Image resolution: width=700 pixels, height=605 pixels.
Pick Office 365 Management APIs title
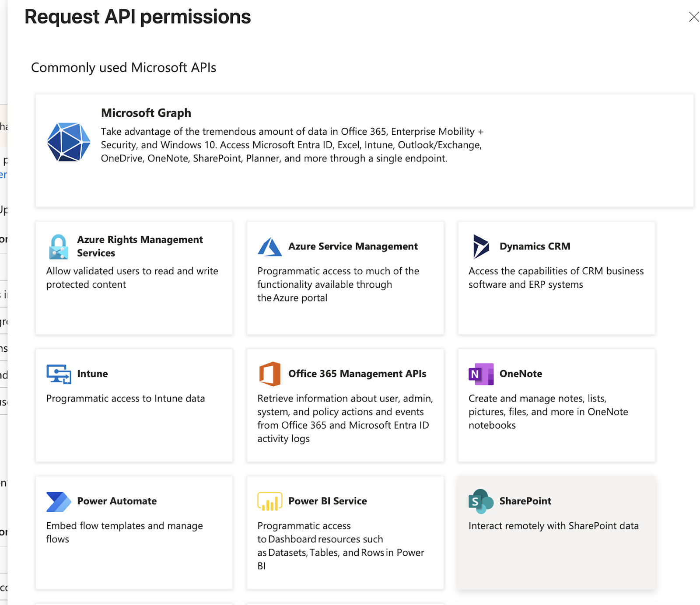(357, 374)
